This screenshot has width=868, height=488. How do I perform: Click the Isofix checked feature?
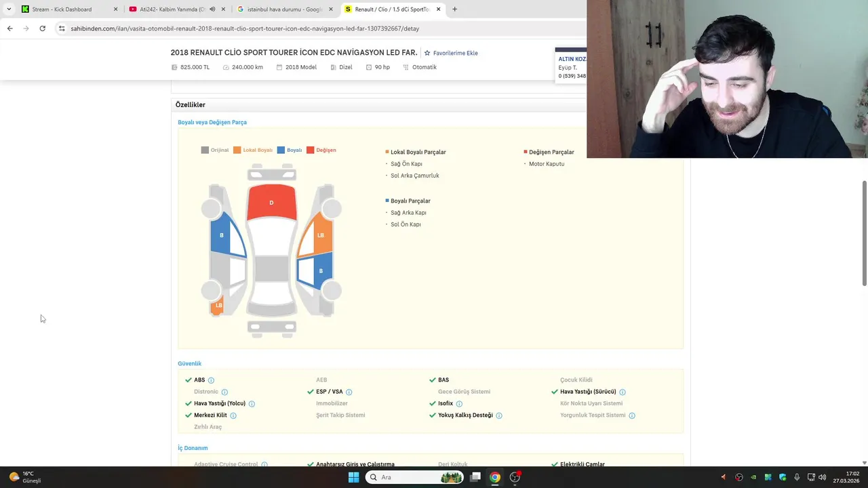[441, 404]
